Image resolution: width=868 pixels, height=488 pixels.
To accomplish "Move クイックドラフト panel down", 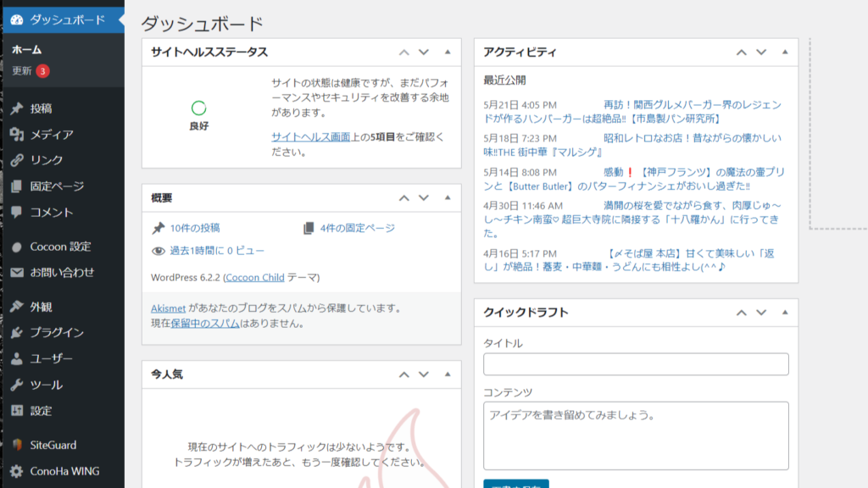I will point(761,313).
